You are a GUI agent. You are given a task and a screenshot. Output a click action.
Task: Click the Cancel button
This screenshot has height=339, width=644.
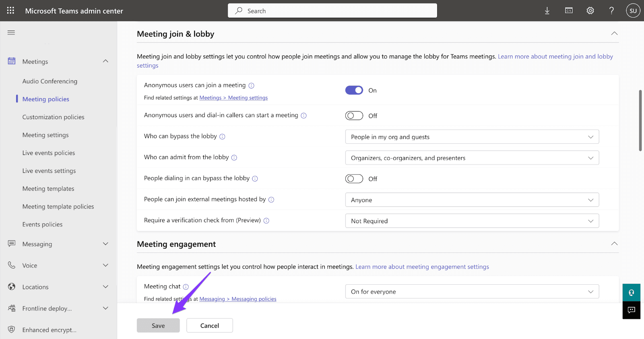coord(210,325)
